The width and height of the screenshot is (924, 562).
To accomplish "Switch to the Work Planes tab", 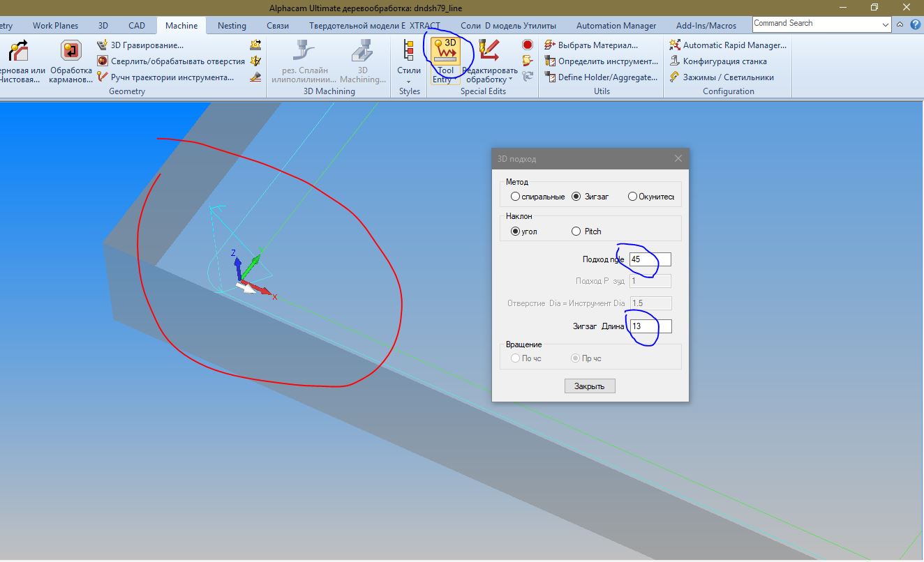I will (x=55, y=25).
